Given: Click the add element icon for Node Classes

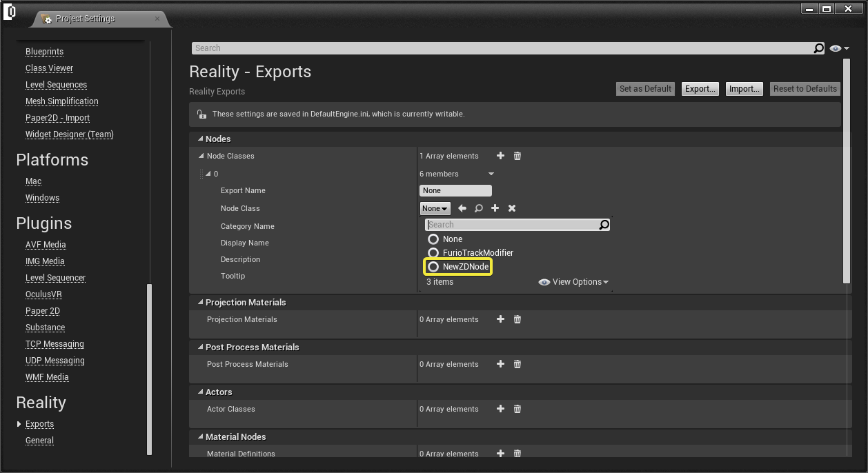Looking at the screenshot, I should pyautogui.click(x=501, y=156).
